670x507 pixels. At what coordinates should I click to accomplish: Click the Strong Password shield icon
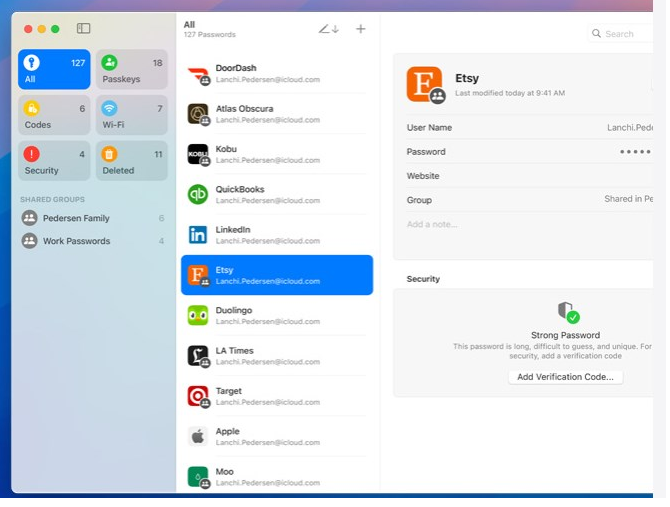(568, 312)
